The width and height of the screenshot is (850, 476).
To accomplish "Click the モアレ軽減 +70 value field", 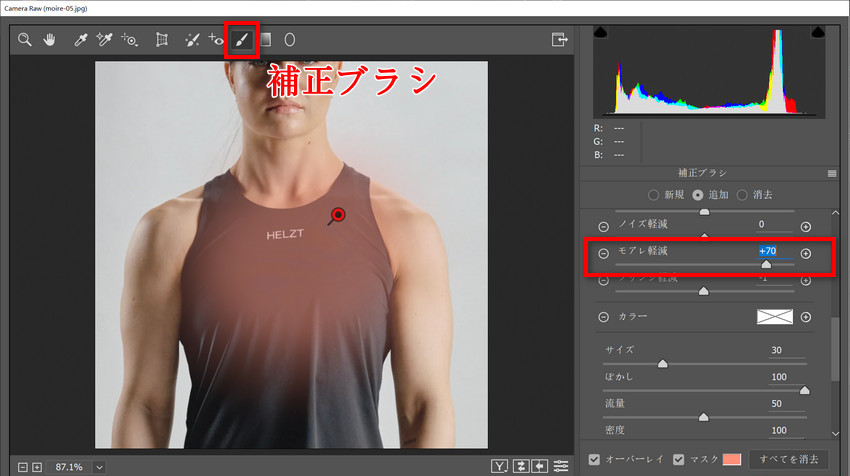I will 775,251.
